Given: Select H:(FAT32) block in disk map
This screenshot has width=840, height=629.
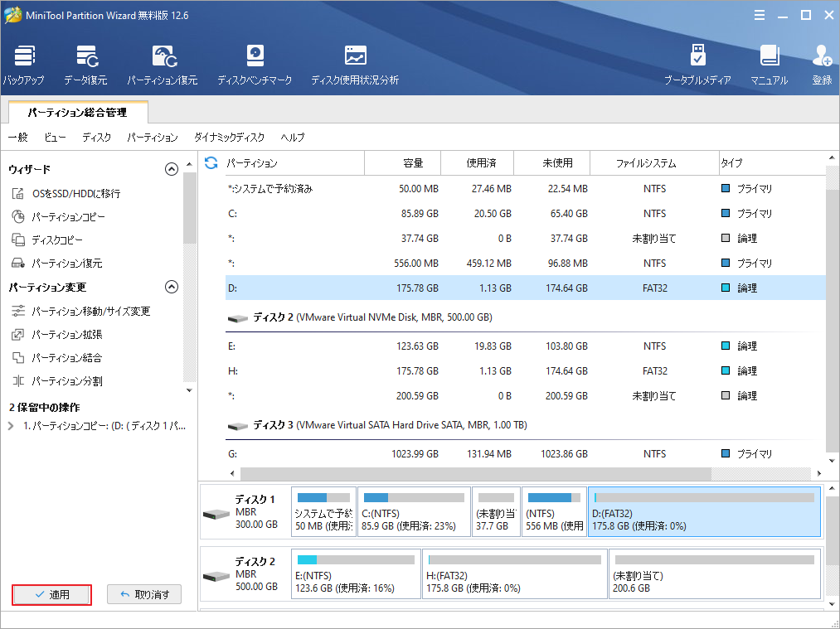Looking at the screenshot, I should 515,573.
